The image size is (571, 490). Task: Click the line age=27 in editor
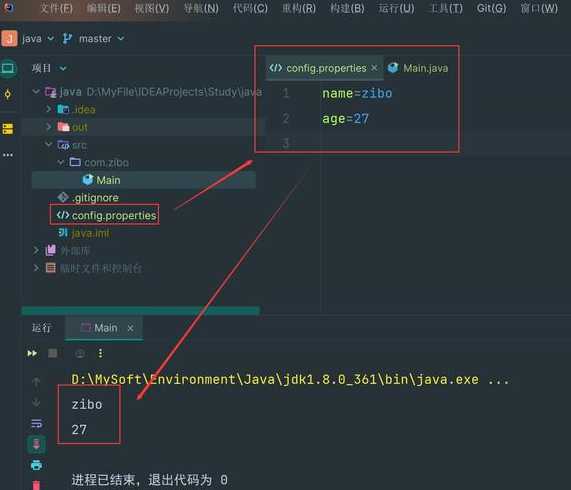coord(345,119)
